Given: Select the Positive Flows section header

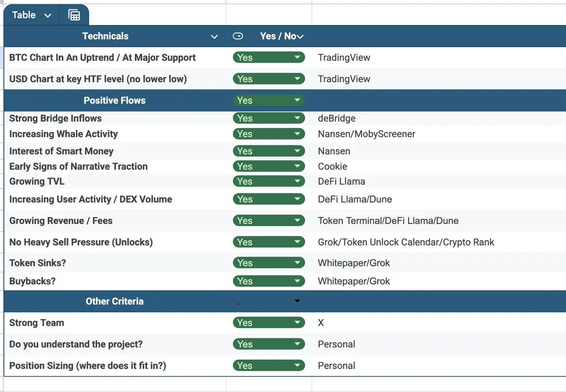Looking at the screenshot, I should (x=115, y=100).
